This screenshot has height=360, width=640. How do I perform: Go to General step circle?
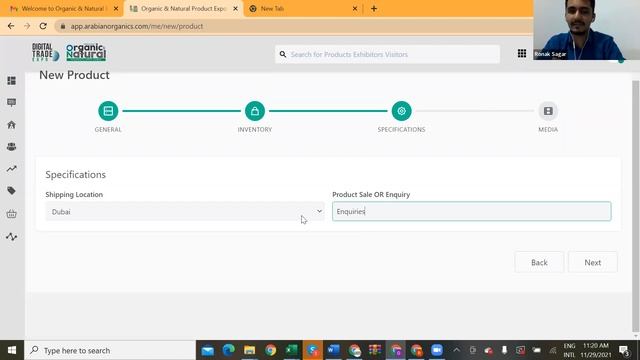pyautogui.click(x=108, y=111)
